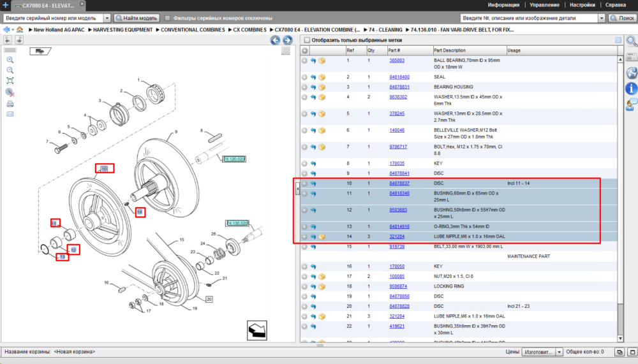
Task: Click the 74.120.020 reference label in diagram
Action: click(x=234, y=159)
